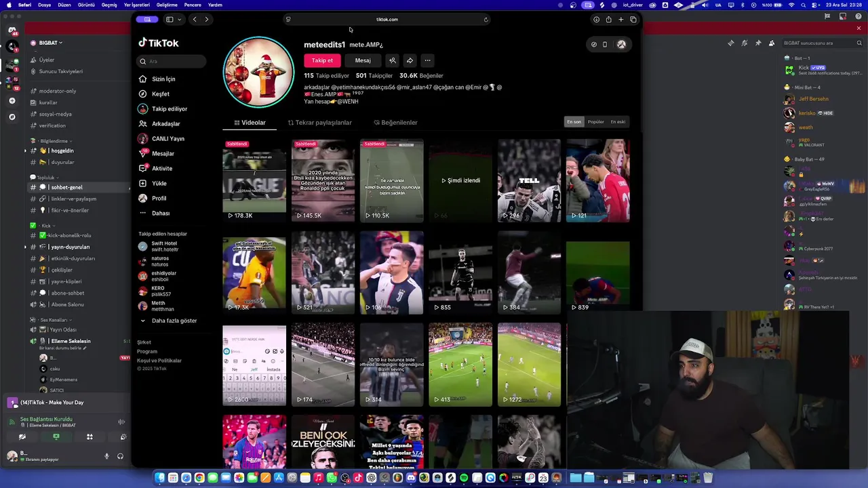
Task: Open the video with 1272 views
Action: pyautogui.click(x=529, y=365)
